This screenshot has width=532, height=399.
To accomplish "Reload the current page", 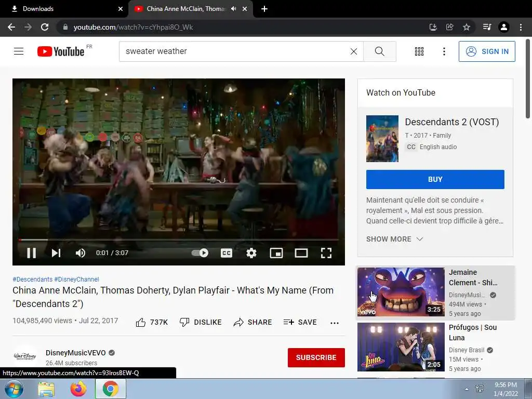I will 45,27.
